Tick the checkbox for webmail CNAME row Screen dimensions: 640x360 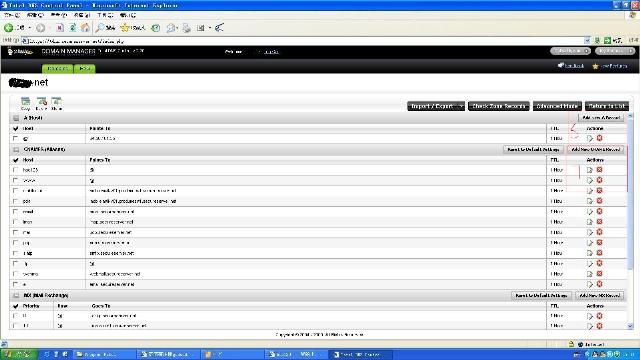click(x=16, y=274)
